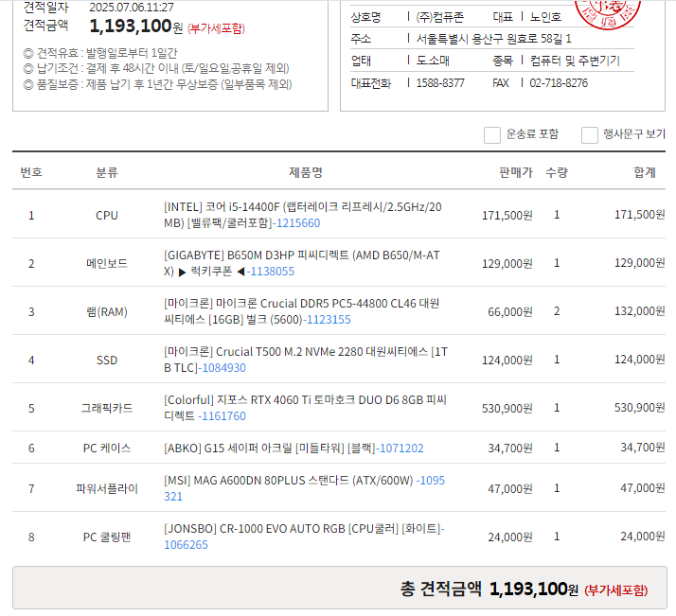Open graphics card link 1161760
The image size is (676, 616).
(222, 416)
